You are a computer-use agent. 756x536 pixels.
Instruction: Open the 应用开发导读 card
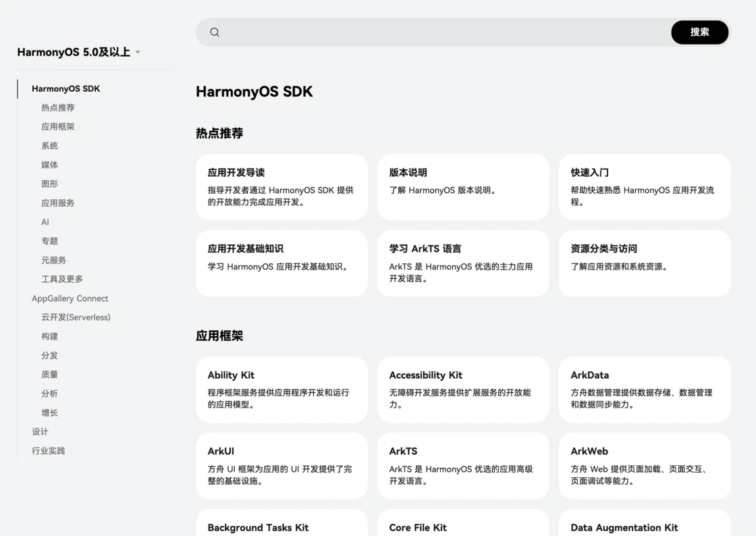[x=281, y=186]
